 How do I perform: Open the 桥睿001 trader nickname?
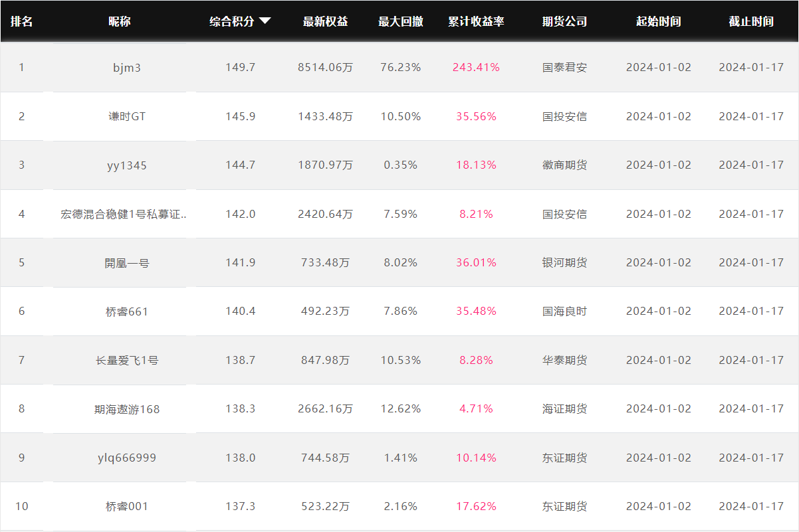(127, 507)
